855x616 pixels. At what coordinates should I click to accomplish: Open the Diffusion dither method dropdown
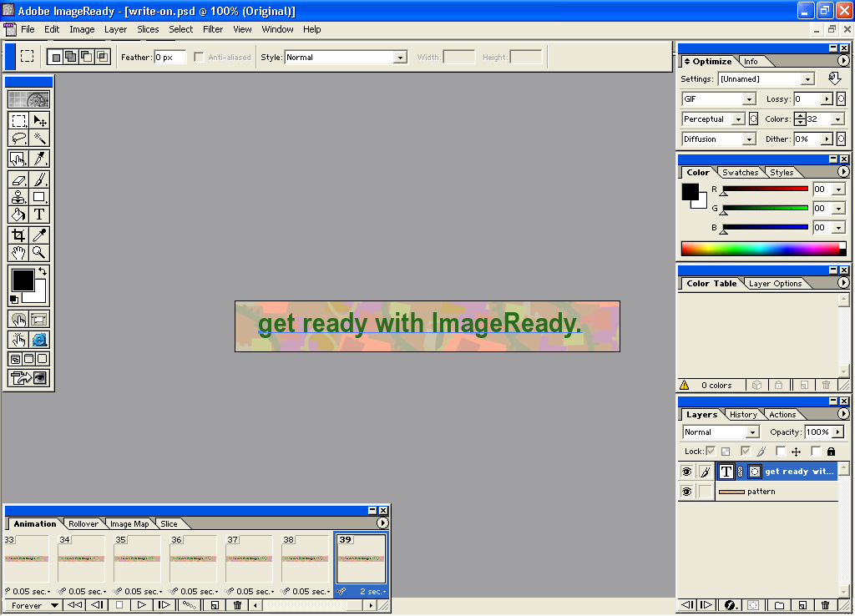coord(749,139)
